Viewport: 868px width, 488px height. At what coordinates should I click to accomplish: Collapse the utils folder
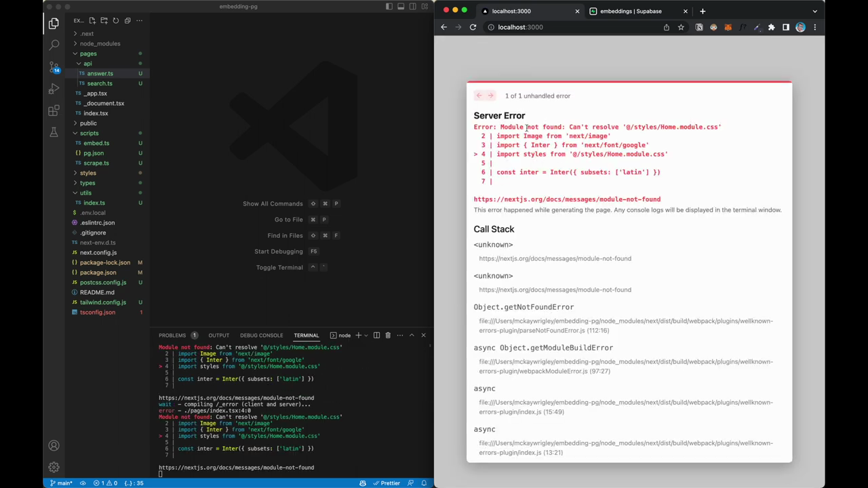85,192
